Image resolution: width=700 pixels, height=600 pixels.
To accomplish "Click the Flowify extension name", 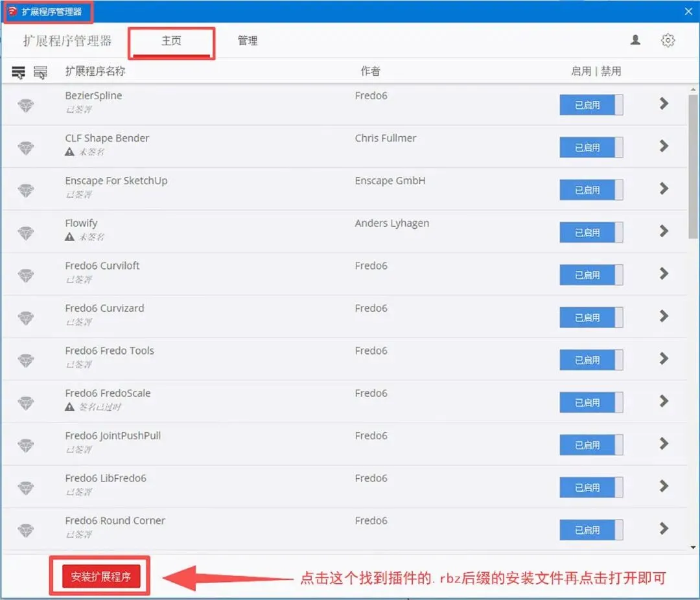I will click(x=81, y=223).
